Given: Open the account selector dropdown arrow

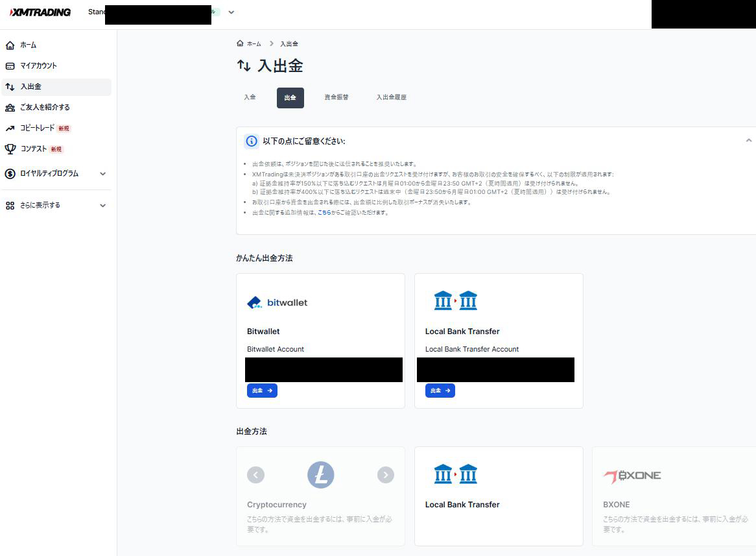Looking at the screenshot, I should (231, 12).
